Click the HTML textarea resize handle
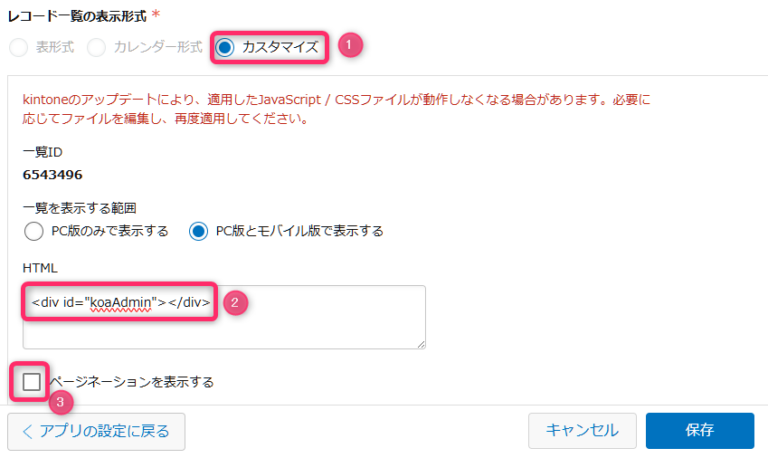The width and height of the screenshot is (768, 458). (421, 343)
